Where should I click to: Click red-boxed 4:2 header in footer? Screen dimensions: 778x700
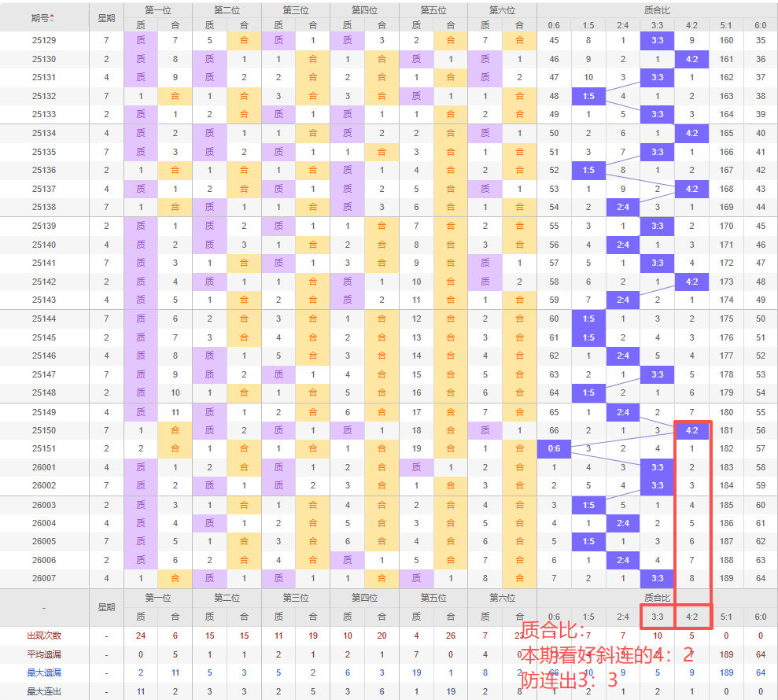pos(691,617)
